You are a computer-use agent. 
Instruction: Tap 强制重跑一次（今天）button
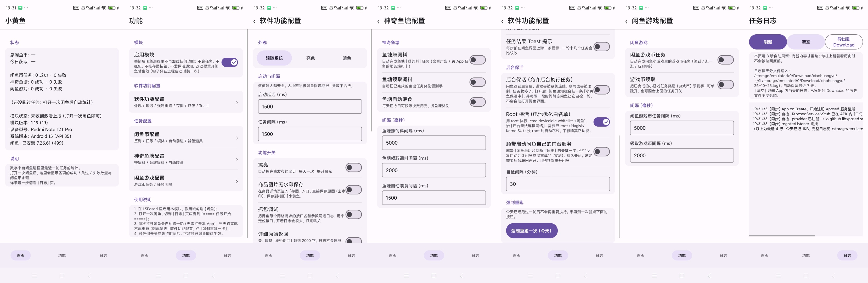tap(531, 231)
